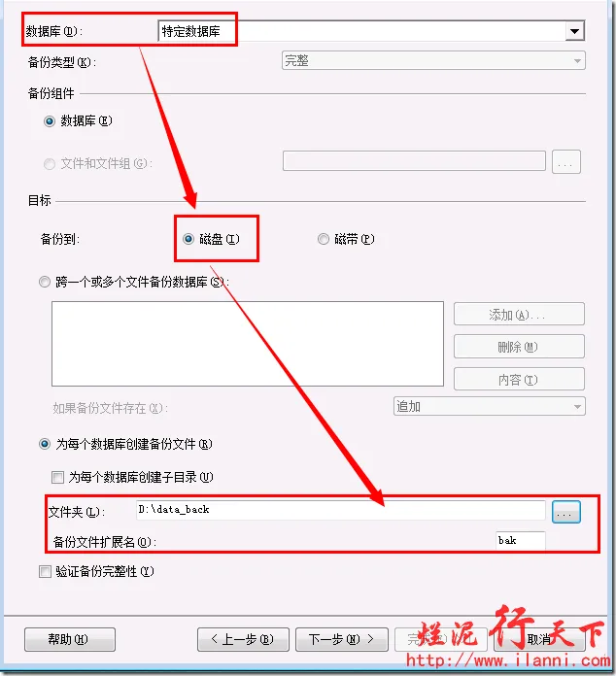
Task: Open the 数据库 dropdown arrow
Action: [574, 31]
